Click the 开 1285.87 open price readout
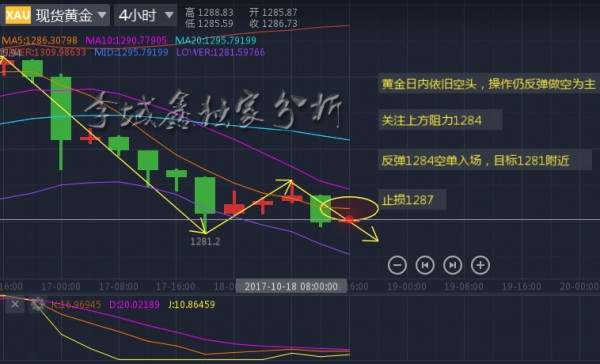The width and height of the screenshot is (600, 364). tap(273, 12)
